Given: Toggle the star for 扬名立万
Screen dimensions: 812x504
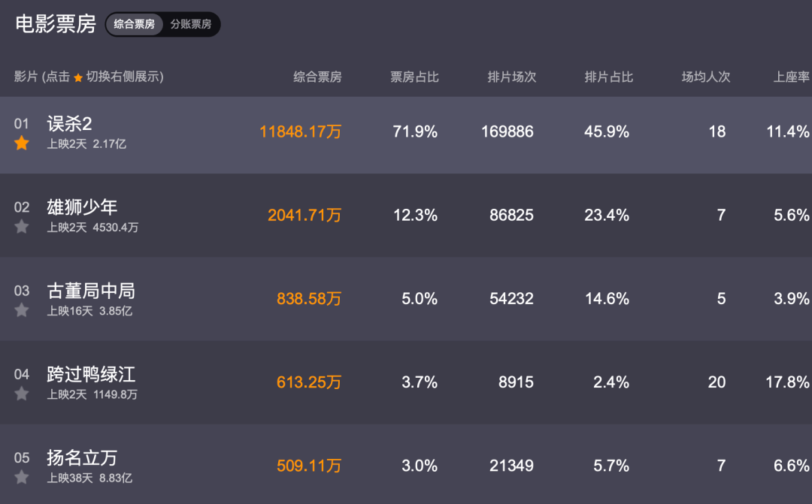Looking at the screenshot, I should pos(22,476).
